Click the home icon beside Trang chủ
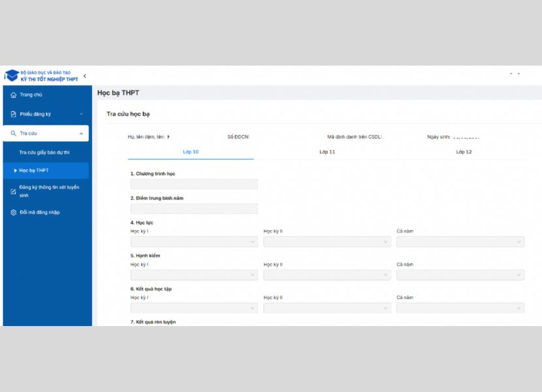Screen dimensions: 542x392 14,95
